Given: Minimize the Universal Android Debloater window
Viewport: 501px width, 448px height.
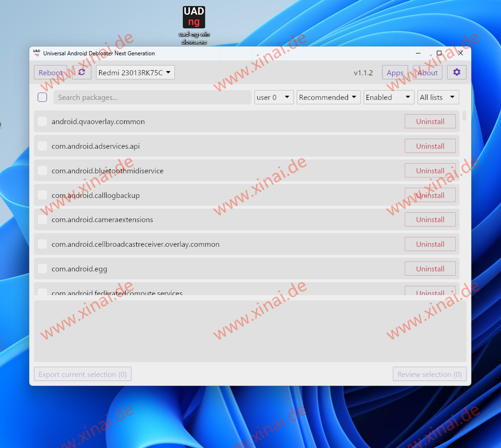Looking at the screenshot, I should click(418, 53).
